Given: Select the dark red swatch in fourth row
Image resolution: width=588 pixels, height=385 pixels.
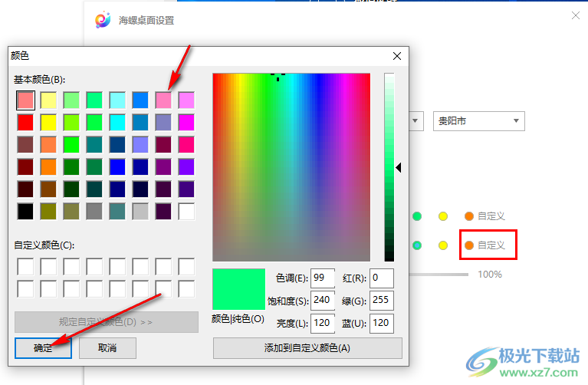Looking at the screenshot, I should point(25,167).
